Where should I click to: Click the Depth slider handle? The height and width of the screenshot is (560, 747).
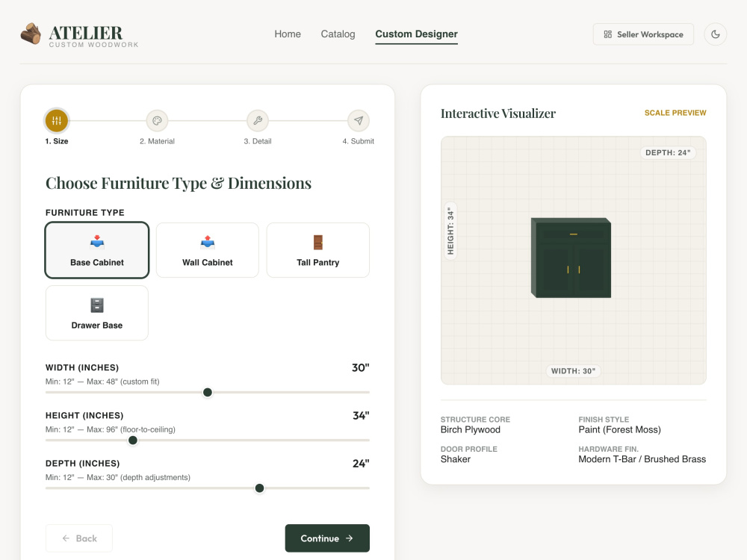click(259, 488)
